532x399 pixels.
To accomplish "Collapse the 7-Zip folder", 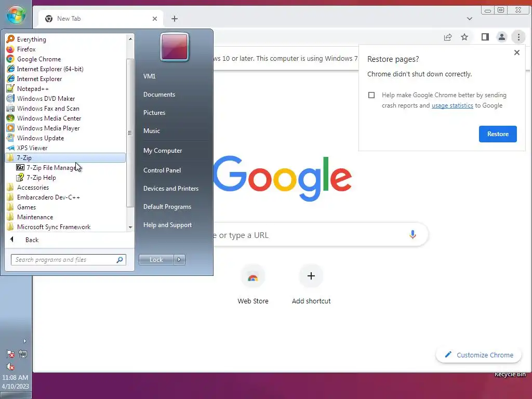I will (65, 158).
